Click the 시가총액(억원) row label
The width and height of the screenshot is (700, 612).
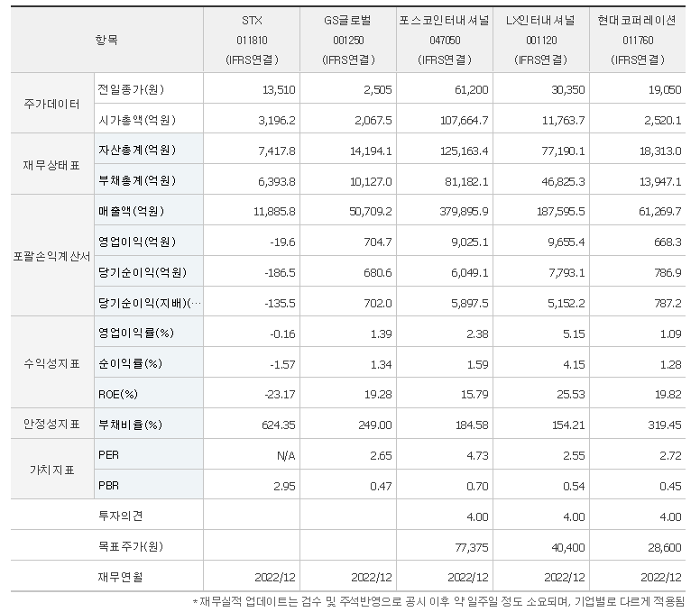point(136,120)
